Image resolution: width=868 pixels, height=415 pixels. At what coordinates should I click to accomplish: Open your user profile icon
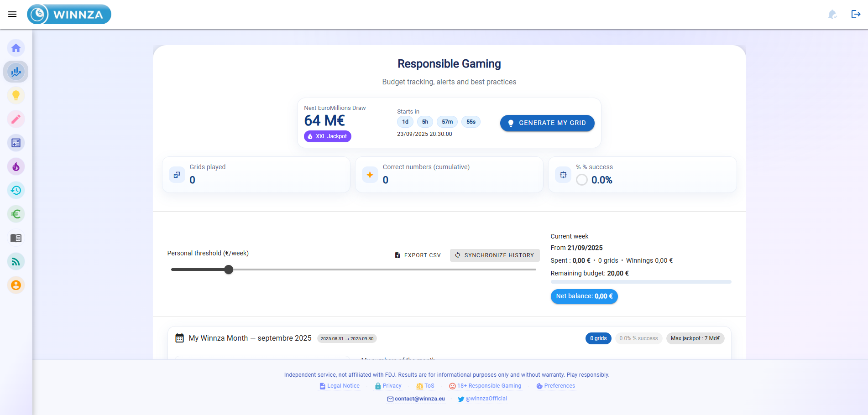(16, 285)
